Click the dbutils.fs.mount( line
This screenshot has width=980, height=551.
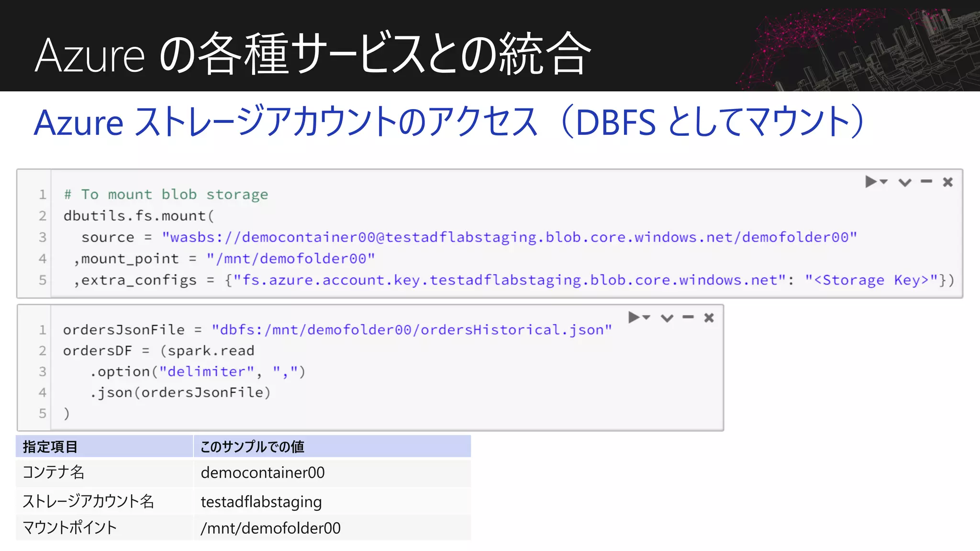click(x=139, y=216)
